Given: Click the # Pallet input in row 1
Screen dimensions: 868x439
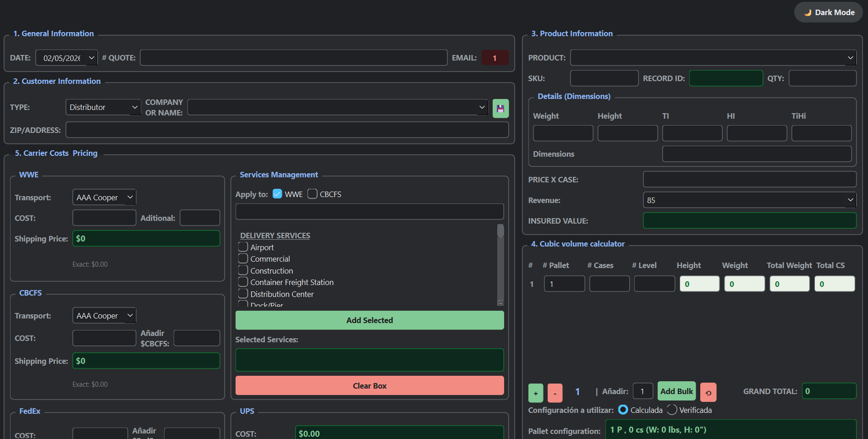Looking at the screenshot, I should click(x=564, y=284).
